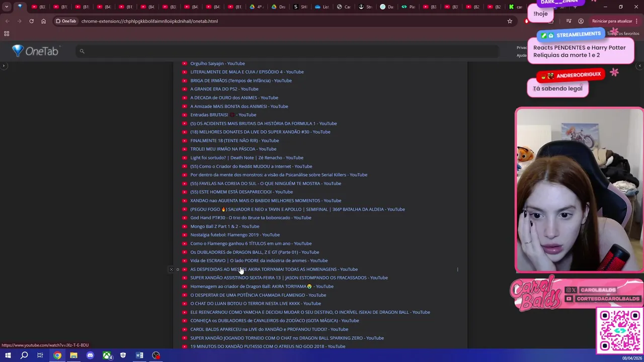Screen dimensions: 644x362
Task: Open Mongo Ball Z Part 1 & 2 entry
Action: (224, 226)
